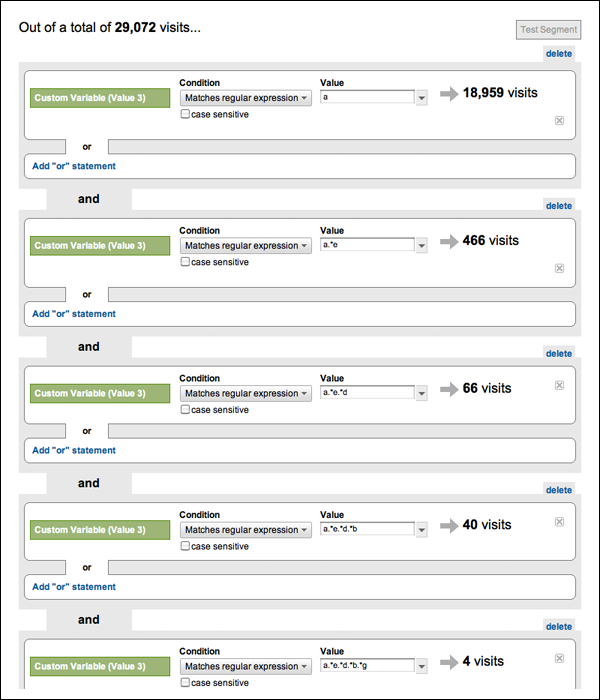Image resolution: width=600 pixels, height=700 pixels.
Task: Add "or" statement below the 40 visits condition
Action: [x=74, y=587]
